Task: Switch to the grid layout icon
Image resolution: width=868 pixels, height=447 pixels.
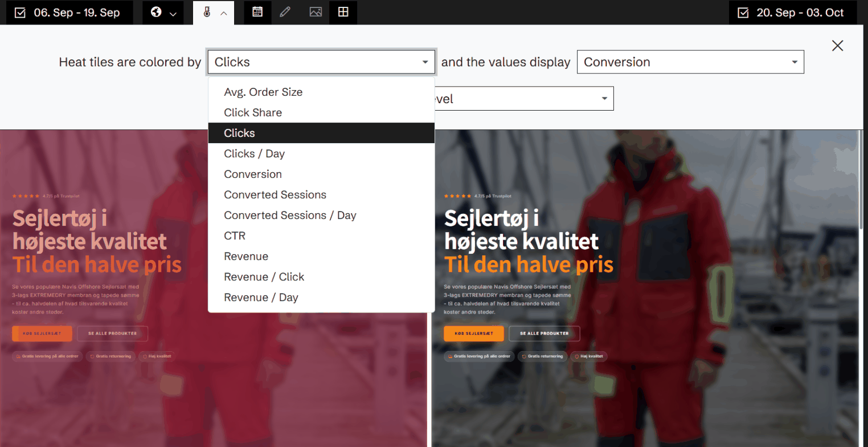Action: pos(343,12)
